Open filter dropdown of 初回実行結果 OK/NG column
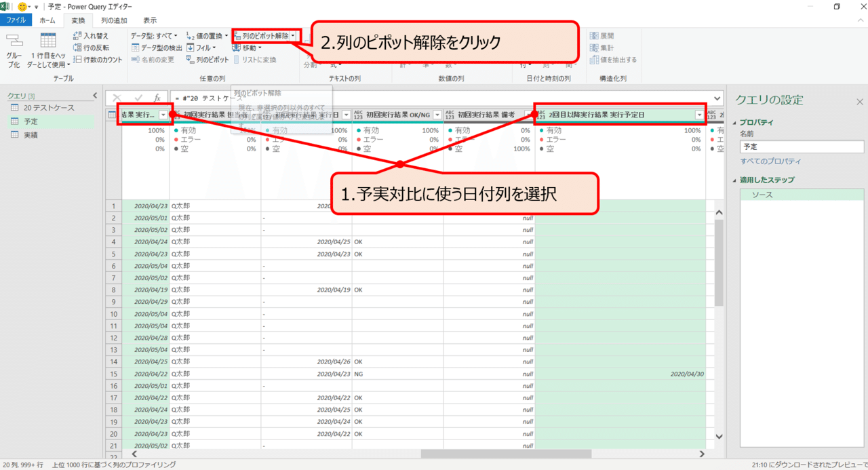The height and width of the screenshot is (470, 868). (x=437, y=115)
